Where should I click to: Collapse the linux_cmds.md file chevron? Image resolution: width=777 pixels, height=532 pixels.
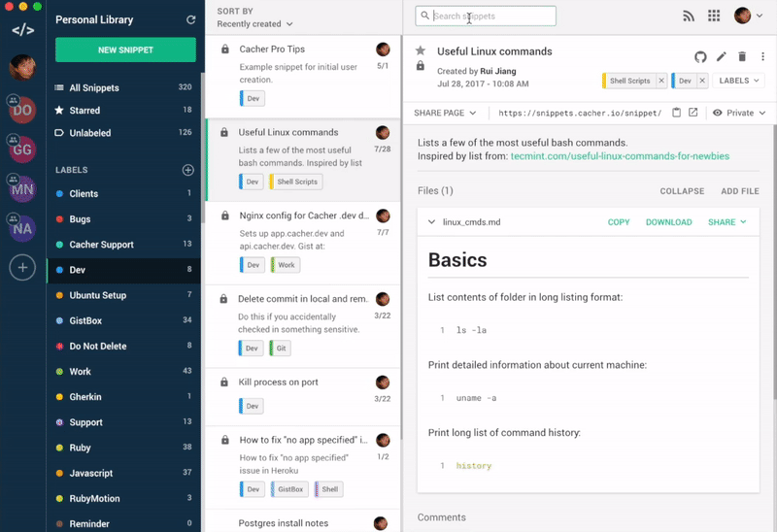point(431,222)
